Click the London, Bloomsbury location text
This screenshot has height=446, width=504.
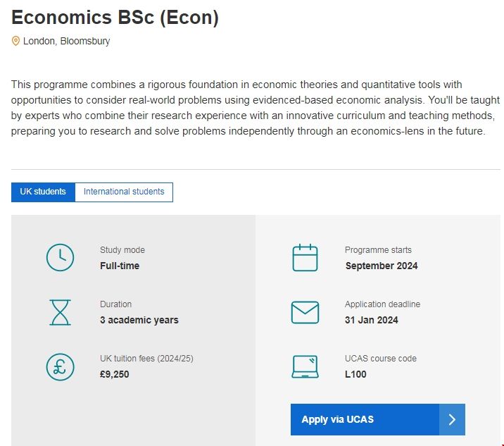66,41
